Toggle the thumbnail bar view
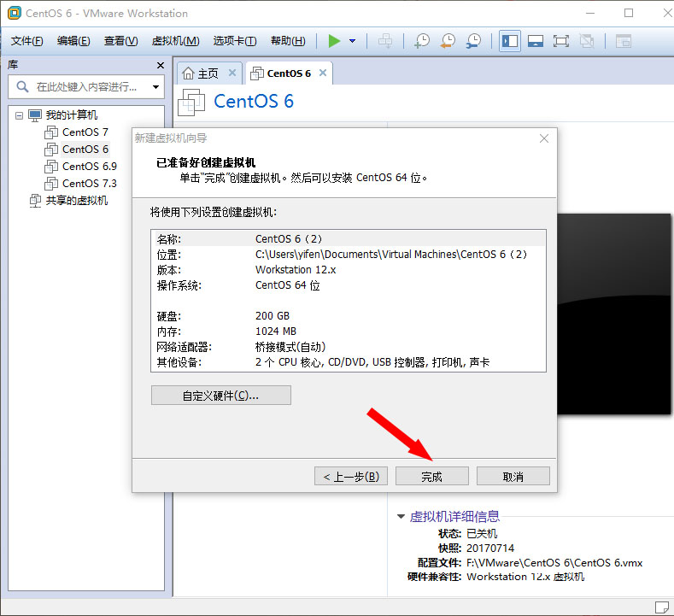Viewport: 674px width, 616px height. pyautogui.click(x=536, y=41)
